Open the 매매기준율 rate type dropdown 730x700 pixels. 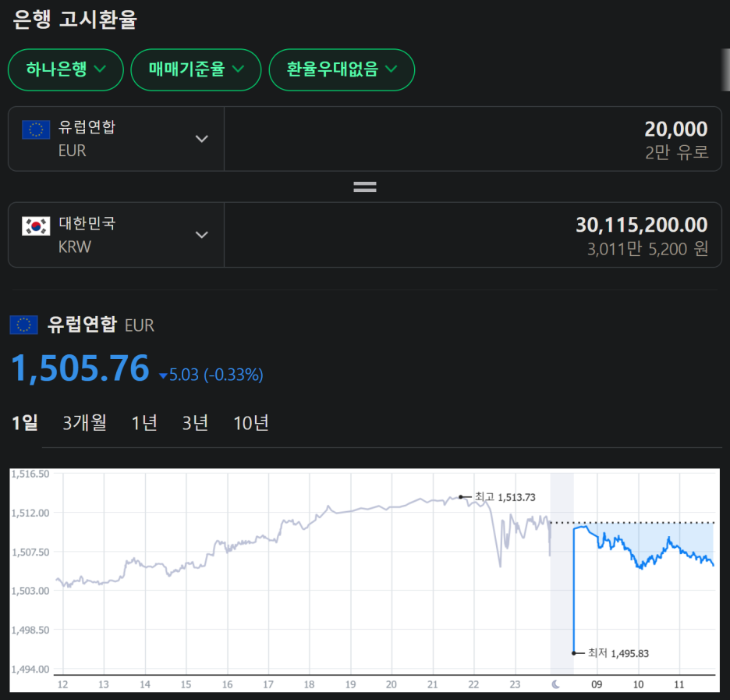196,69
